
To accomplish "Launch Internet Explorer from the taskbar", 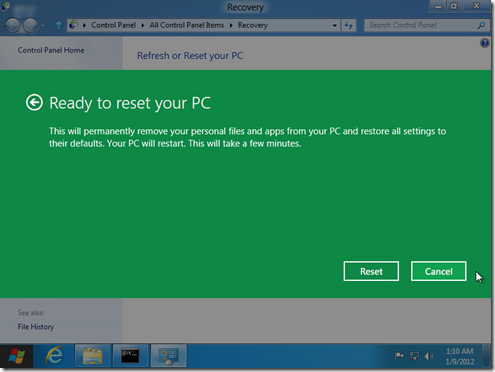I will [55, 356].
